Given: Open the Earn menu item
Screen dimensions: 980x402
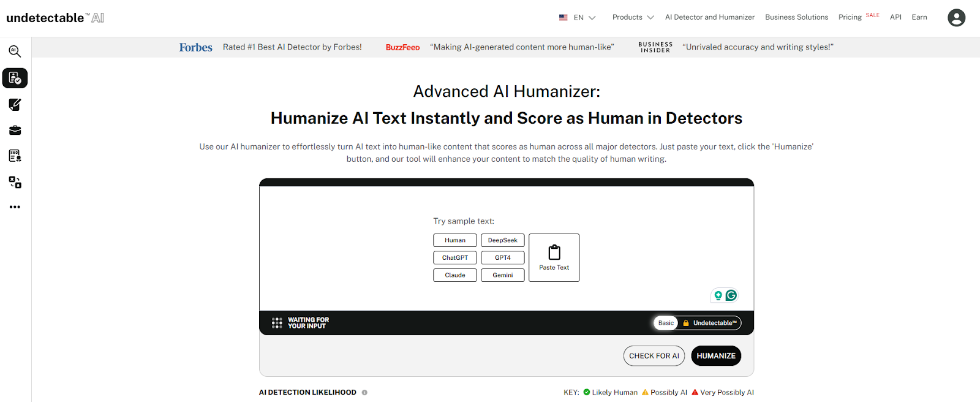Looking at the screenshot, I should pyautogui.click(x=919, y=17).
